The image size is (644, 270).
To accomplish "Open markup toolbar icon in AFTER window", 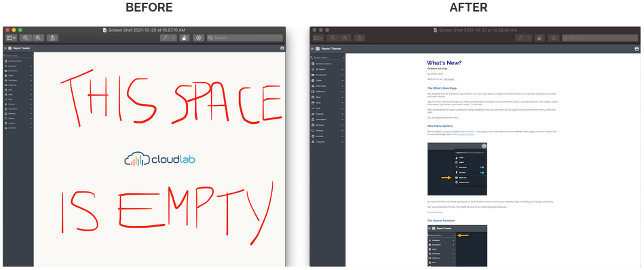I will (554, 38).
